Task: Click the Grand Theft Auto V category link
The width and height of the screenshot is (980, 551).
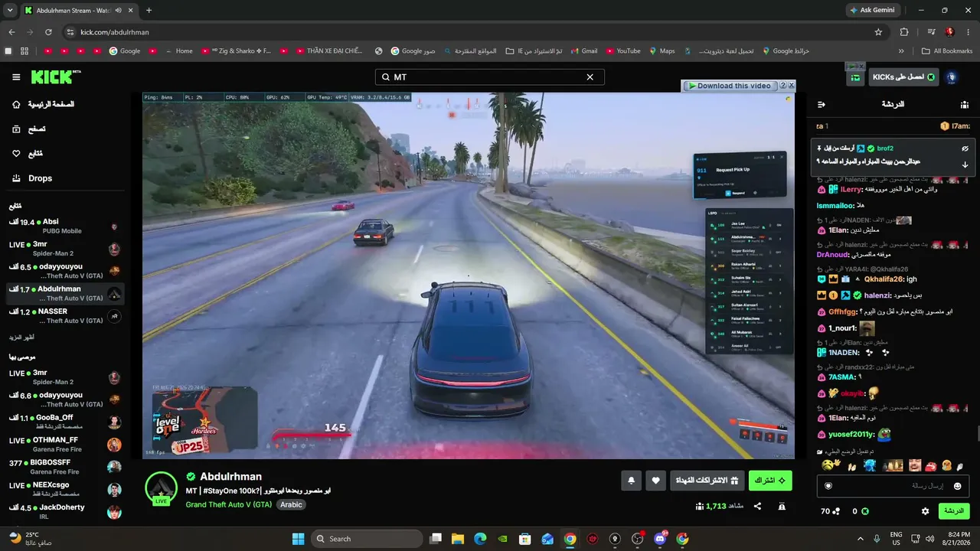Action: tap(228, 504)
